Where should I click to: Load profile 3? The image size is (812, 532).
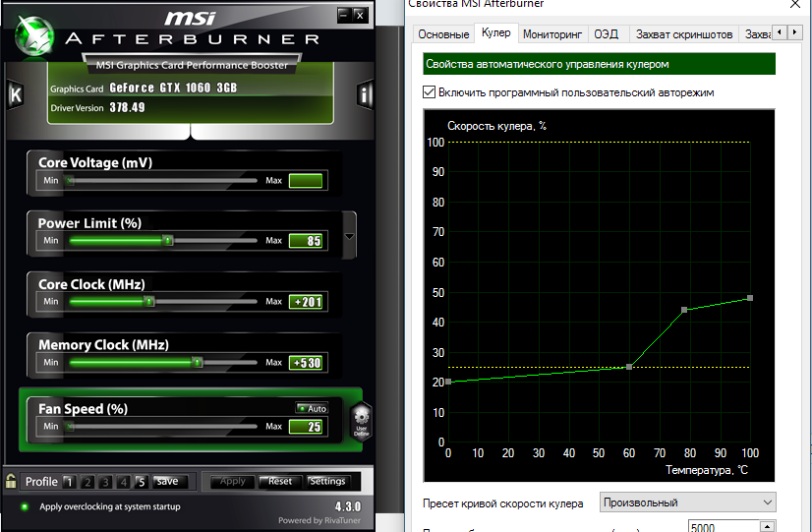[x=105, y=482]
